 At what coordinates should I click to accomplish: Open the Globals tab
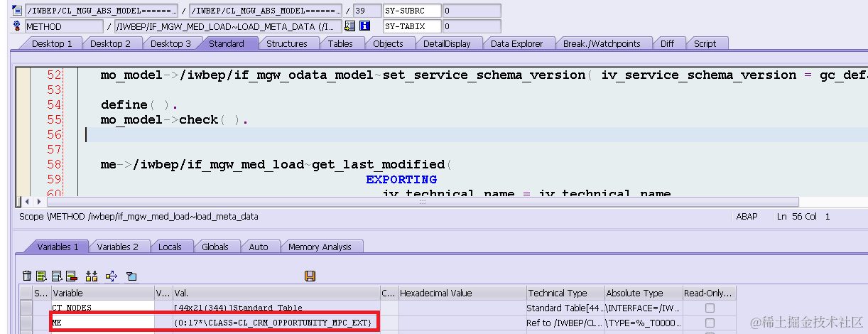pyautogui.click(x=215, y=247)
